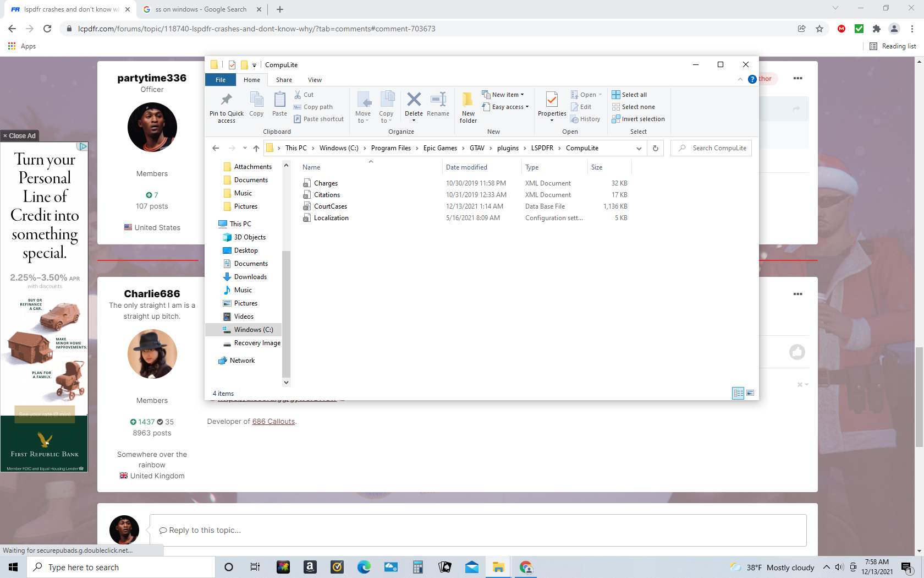Refresh the CompuLite folder view
Screen dimensions: 924x578
click(x=655, y=148)
